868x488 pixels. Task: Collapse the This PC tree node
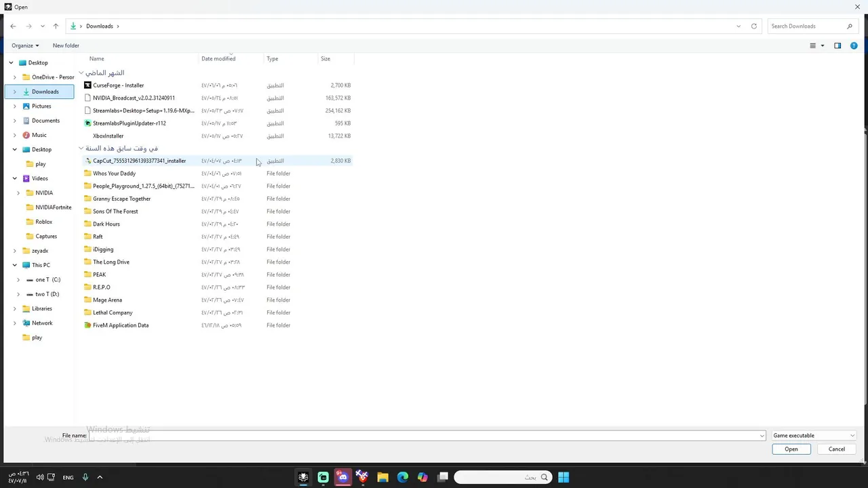click(x=15, y=265)
